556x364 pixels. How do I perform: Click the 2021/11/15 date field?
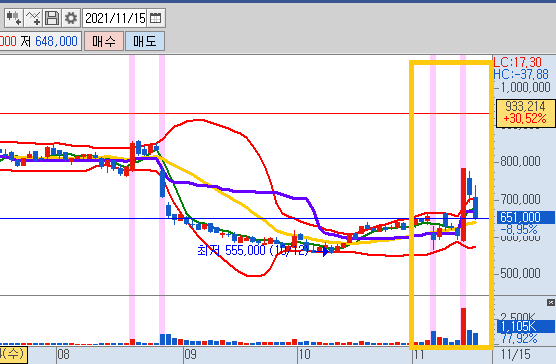pos(115,18)
